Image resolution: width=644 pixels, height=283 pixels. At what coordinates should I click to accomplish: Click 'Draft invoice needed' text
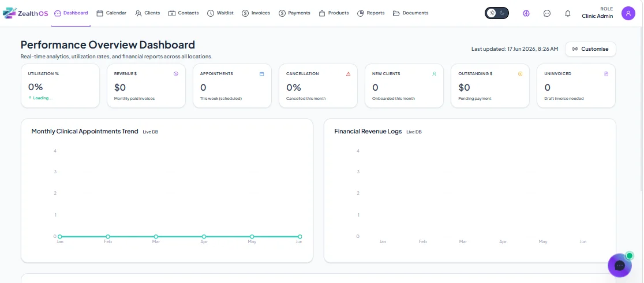click(564, 99)
